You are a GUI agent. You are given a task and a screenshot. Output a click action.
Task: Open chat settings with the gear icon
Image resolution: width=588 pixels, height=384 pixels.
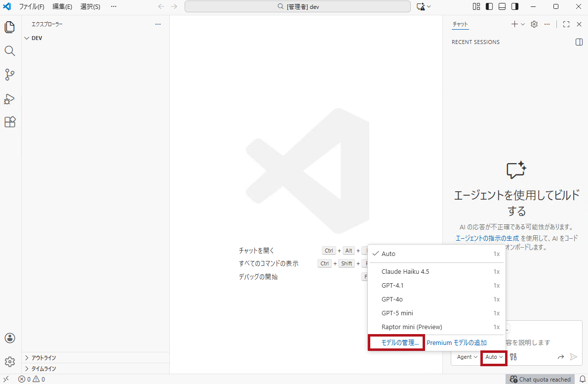pos(534,24)
